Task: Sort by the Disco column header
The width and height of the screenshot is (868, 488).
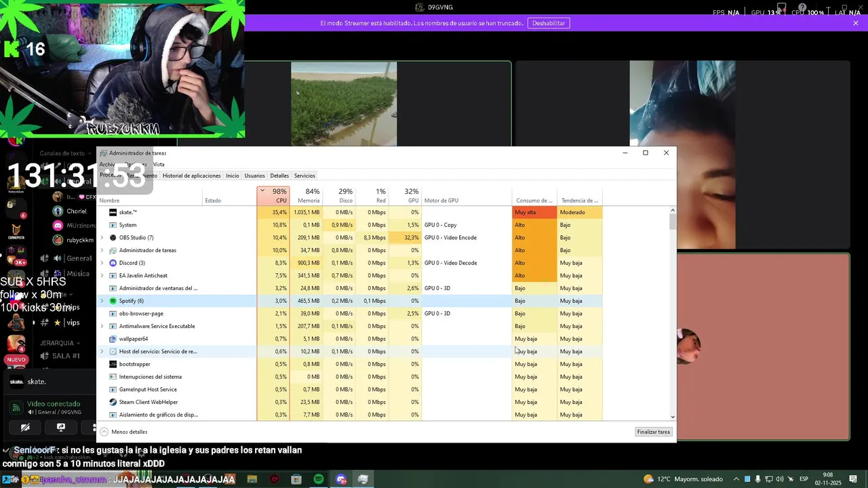Action: point(338,196)
